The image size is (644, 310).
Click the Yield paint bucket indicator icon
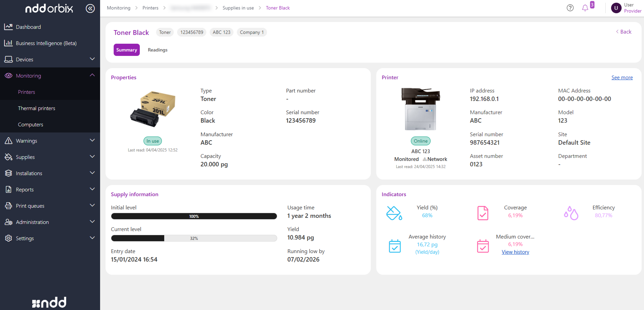394,213
